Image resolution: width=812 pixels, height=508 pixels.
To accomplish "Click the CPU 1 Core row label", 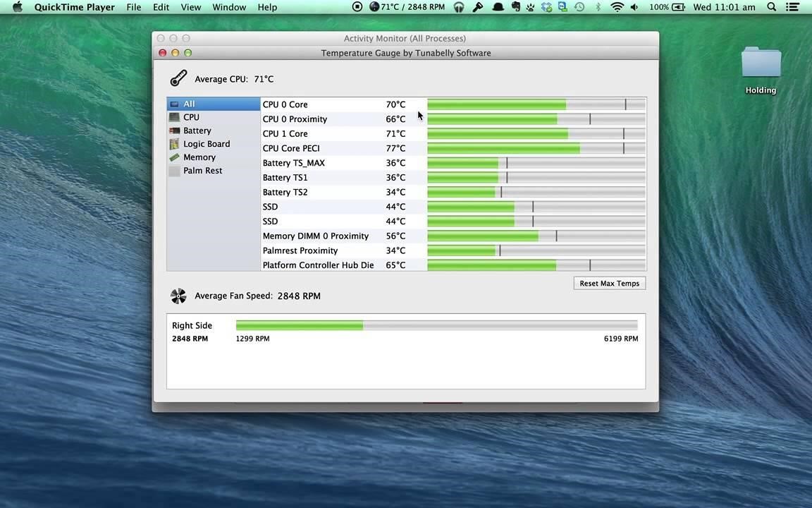I will (285, 133).
